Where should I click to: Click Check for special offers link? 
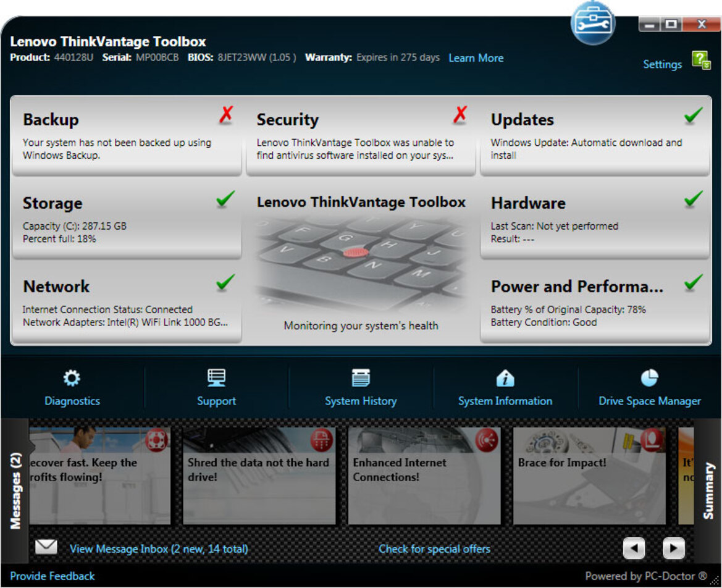coord(434,549)
